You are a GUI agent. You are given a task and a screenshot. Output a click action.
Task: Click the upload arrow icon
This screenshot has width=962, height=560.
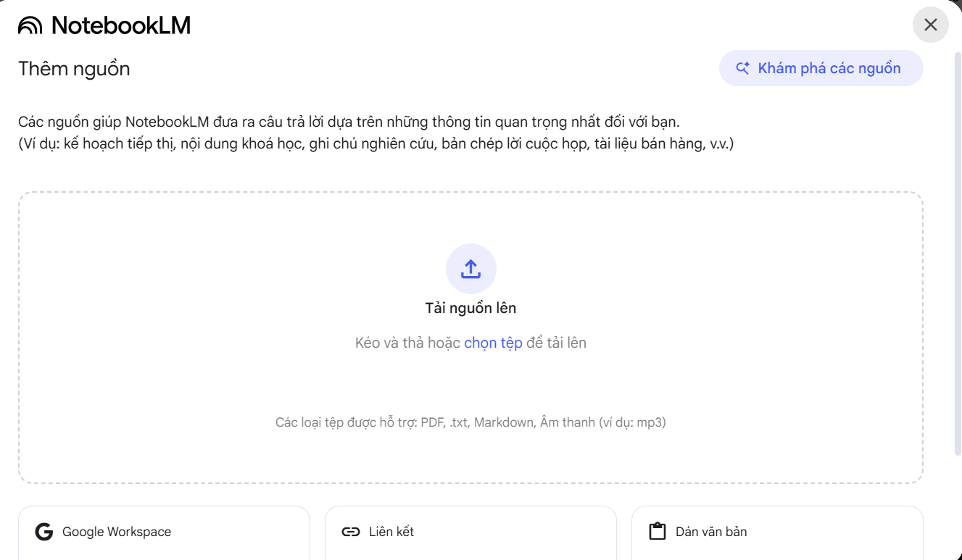[470, 269]
